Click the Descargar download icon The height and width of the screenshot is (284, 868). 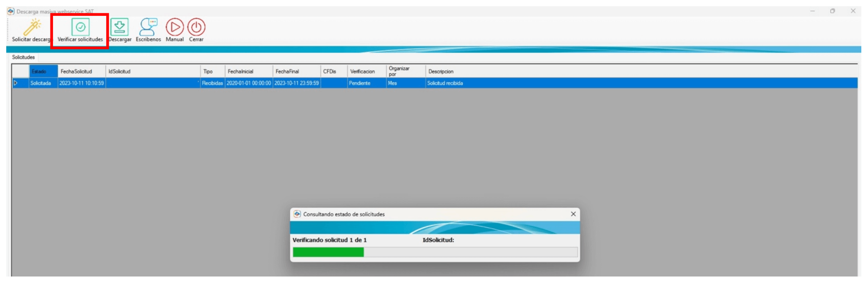120,27
